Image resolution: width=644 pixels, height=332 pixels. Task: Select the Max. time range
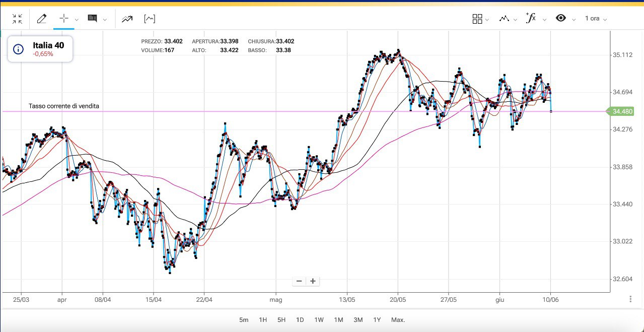[x=398, y=320]
